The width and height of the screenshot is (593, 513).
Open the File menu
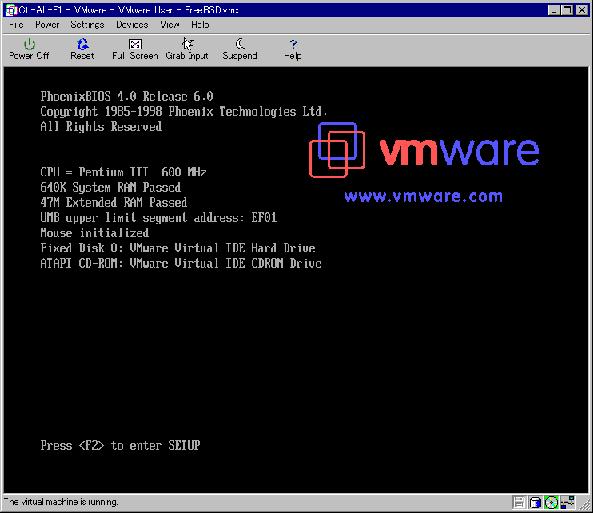tap(16, 25)
